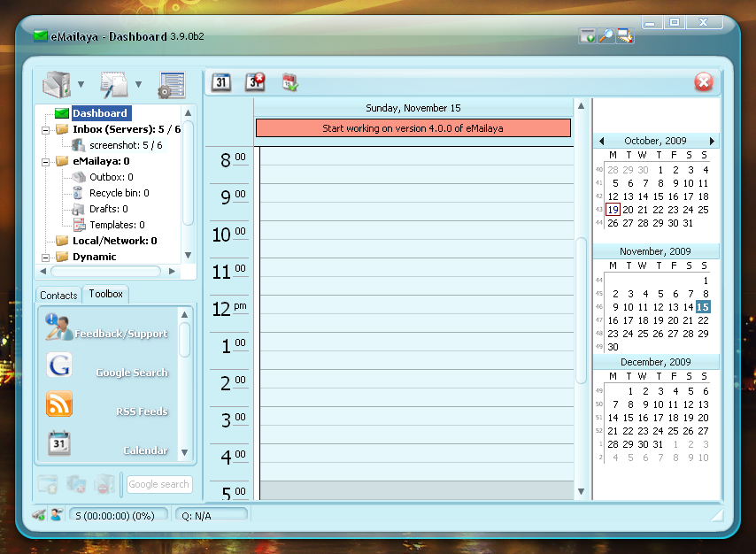
Task: Click the schedule scrollbar down arrow
Action: click(x=581, y=491)
